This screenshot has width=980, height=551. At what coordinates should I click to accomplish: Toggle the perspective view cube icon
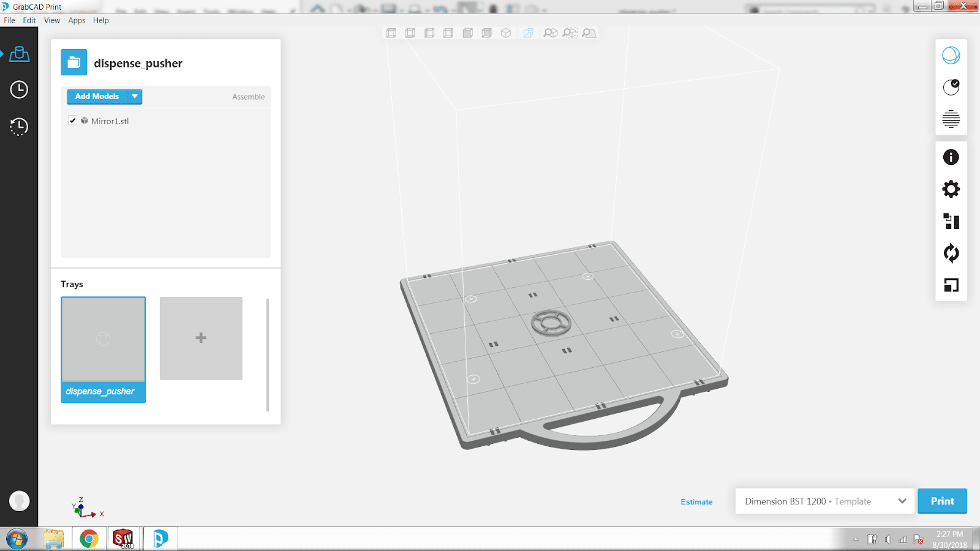[x=528, y=33]
